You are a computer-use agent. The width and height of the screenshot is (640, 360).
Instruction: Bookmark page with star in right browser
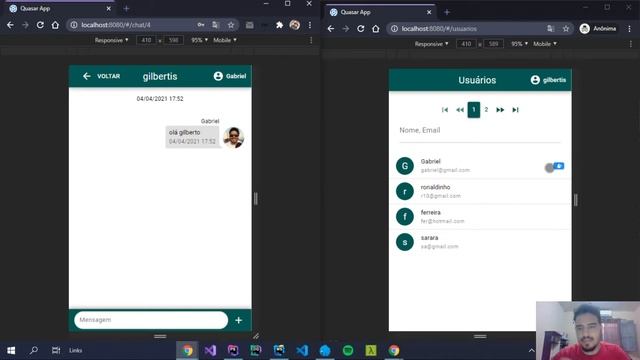(566, 29)
